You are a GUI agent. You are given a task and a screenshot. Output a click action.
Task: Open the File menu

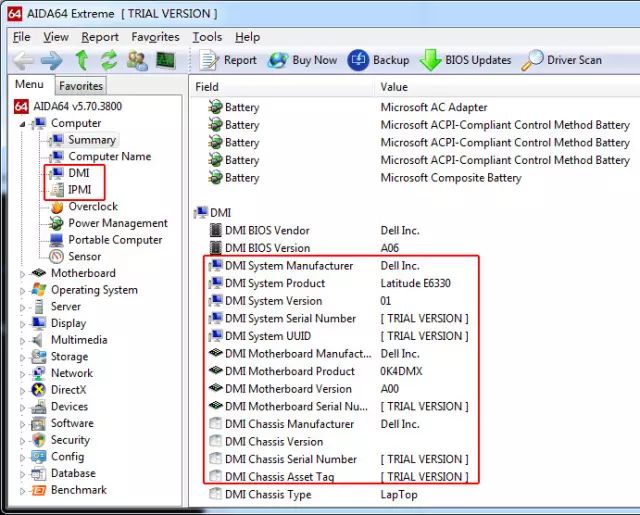pyautogui.click(x=21, y=37)
